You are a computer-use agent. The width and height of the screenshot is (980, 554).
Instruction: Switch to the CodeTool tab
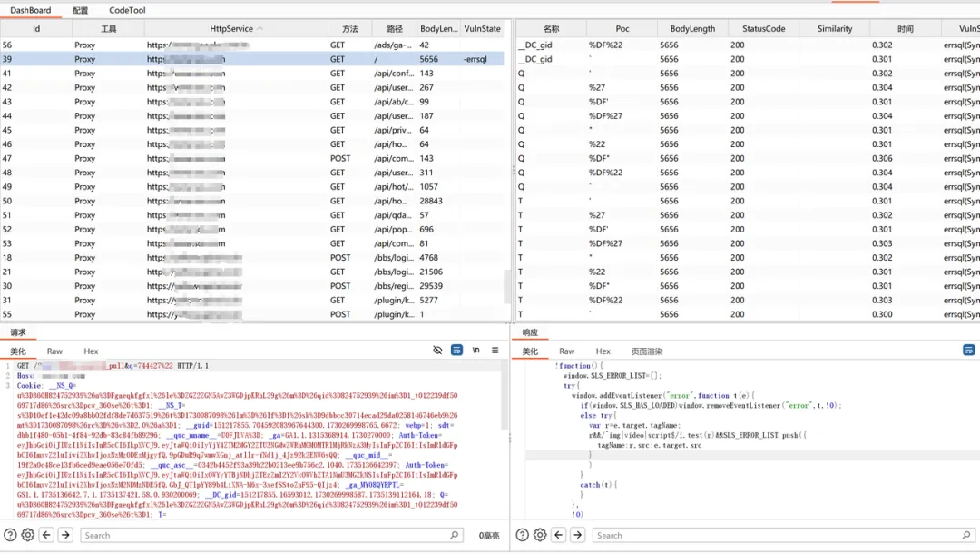127,10
